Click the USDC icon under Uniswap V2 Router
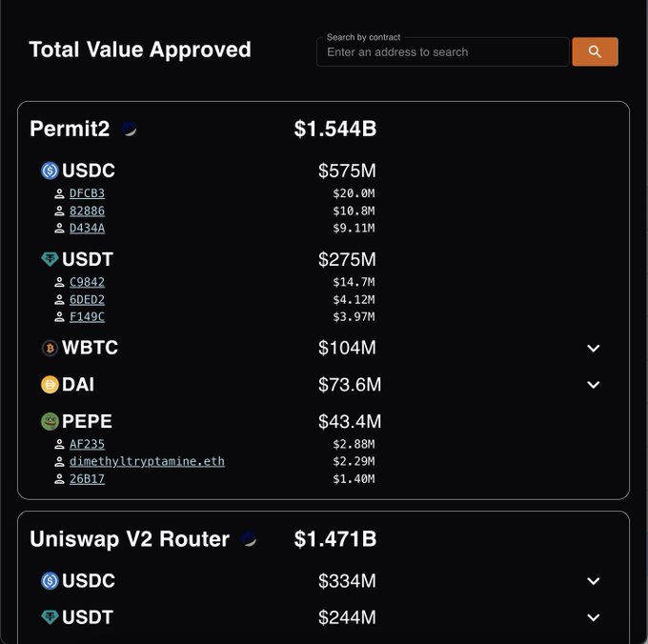Viewport: 648px width, 644px height. (x=50, y=581)
